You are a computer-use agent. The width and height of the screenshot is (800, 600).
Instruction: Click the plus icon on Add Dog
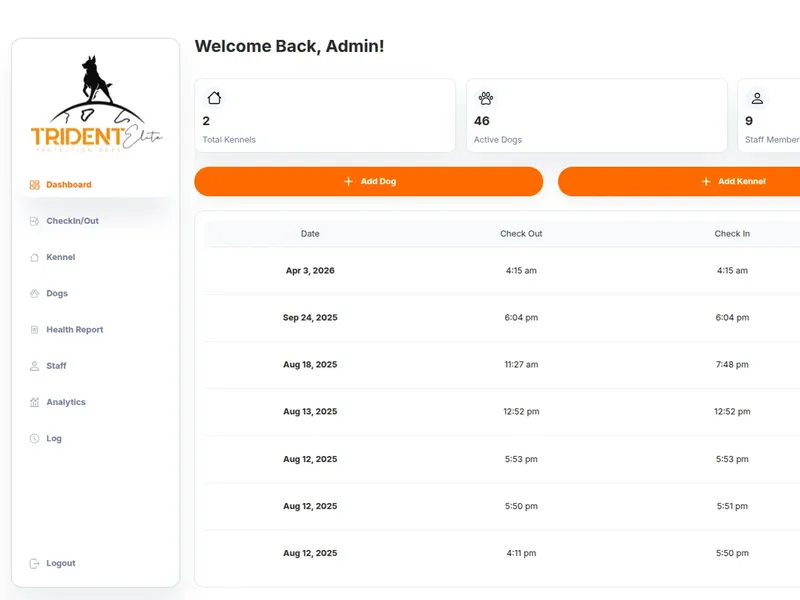(x=348, y=181)
